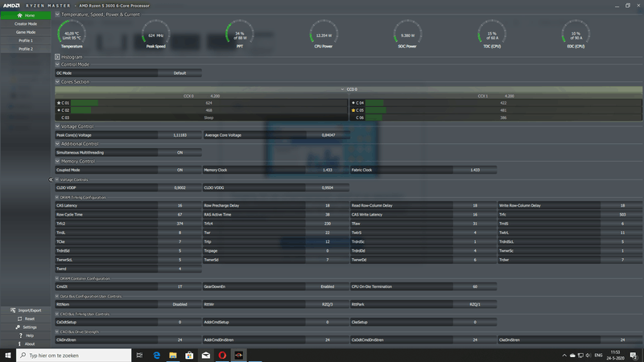This screenshot has width=644, height=362.
Task: Click the C 06 core speed bar
Action: tap(503, 117)
